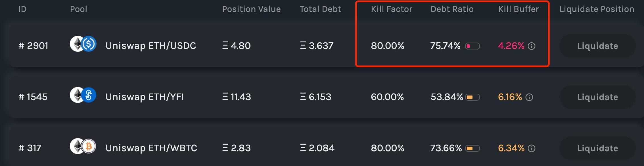Viewport: 644px width, 166px height.
Task: Select position ID # 317
Action: 30,148
